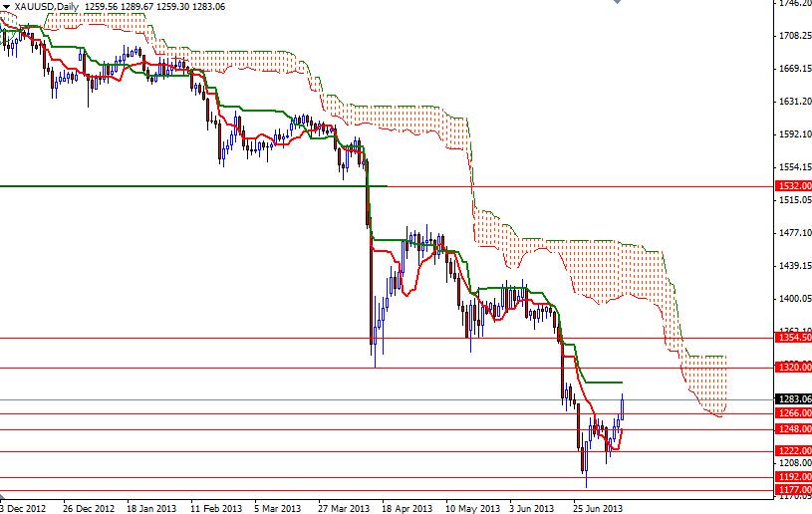This screenshot has width=812, height=514.
Task: Click the 1477.10 price scale value
Action: click(x=795, y=233)
